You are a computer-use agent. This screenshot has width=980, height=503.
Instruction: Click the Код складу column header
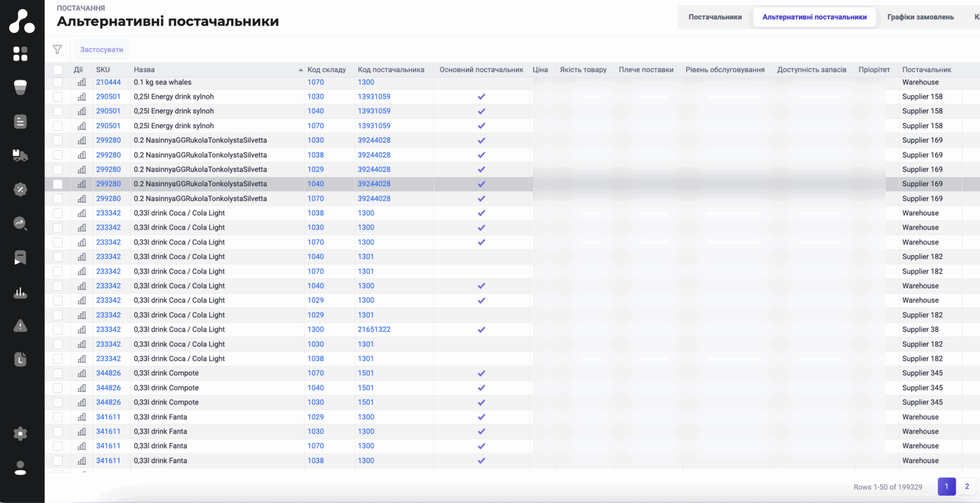pyautogui.click(x=326, y=70)
